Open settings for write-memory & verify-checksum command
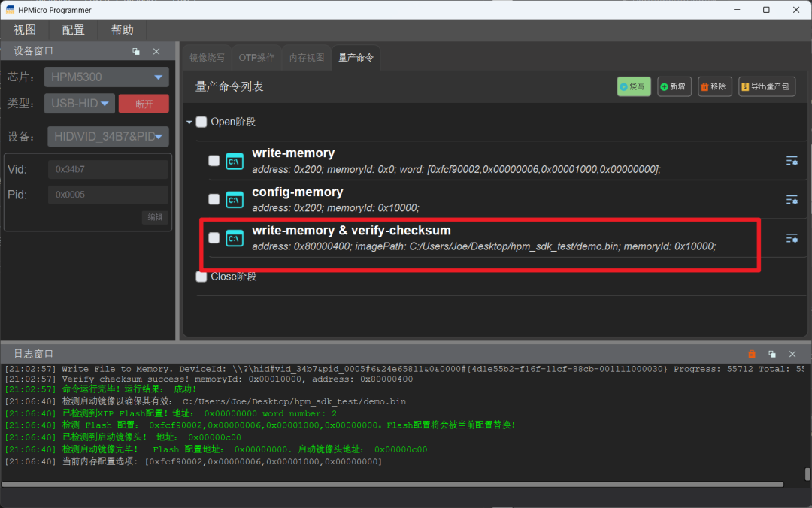The height and width of the screenshot is (508, 812). (791, 238)
